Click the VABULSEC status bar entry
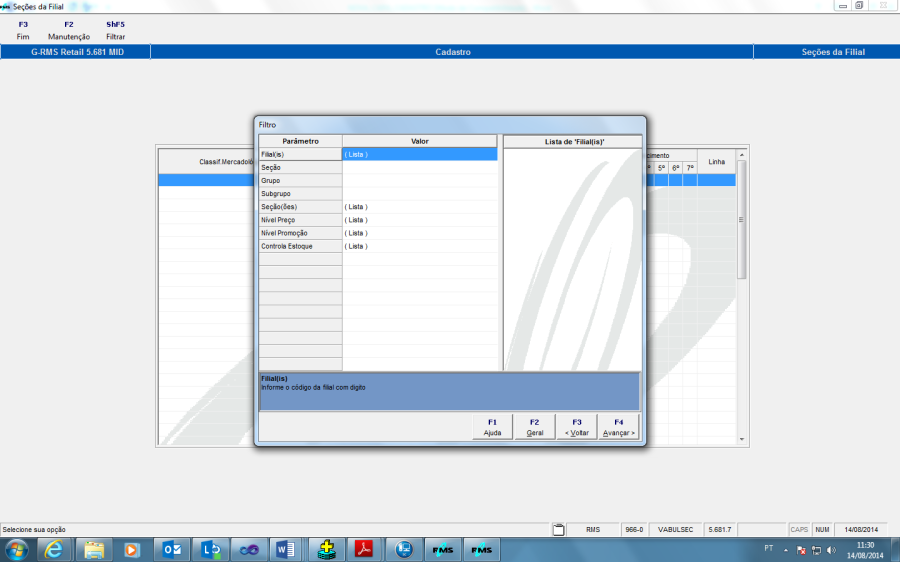The width and height of the screenshot is (900, 562). [675, 530]
